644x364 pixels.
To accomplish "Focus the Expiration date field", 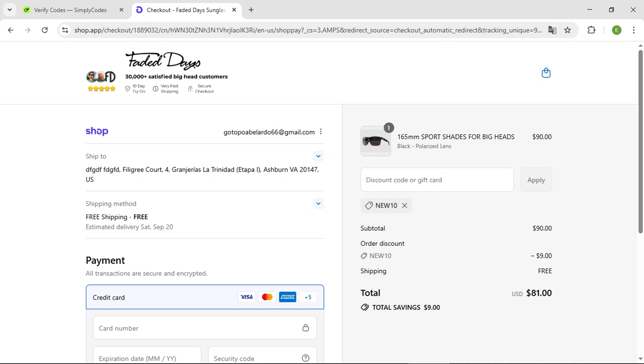I will (147, 356).
